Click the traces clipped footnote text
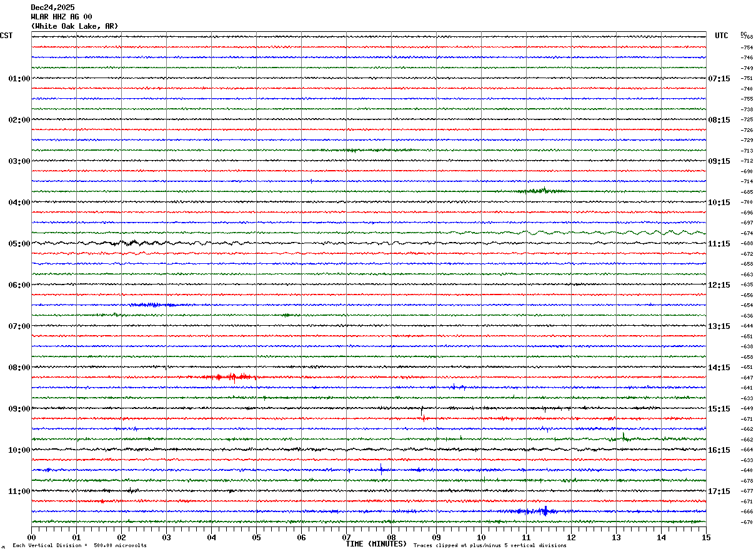This screenshot has height=554, width=756. (490, 546)
